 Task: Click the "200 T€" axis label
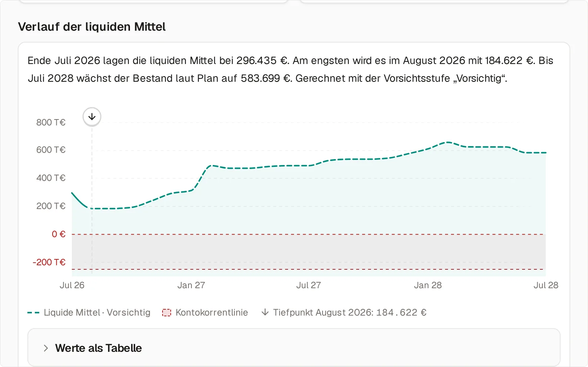click(51, 206)
